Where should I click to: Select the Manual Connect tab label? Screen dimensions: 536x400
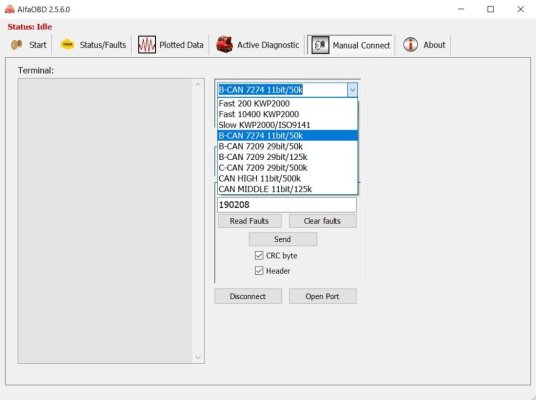coord(361,45)
